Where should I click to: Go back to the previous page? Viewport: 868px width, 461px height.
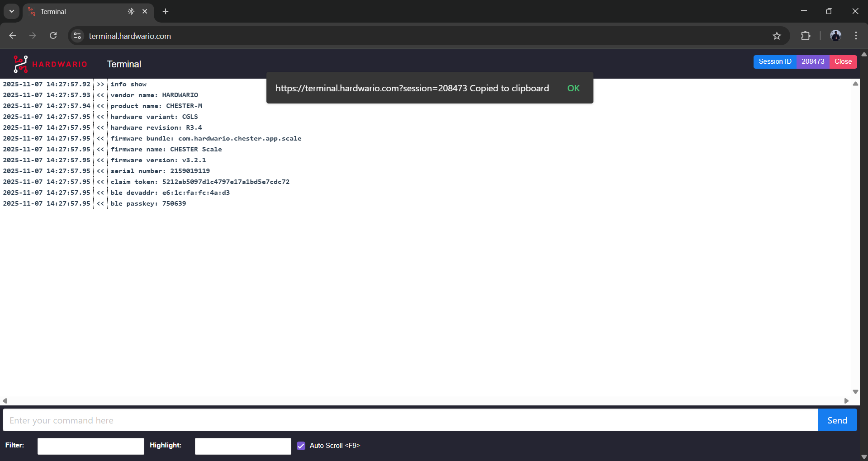point(13,36)
